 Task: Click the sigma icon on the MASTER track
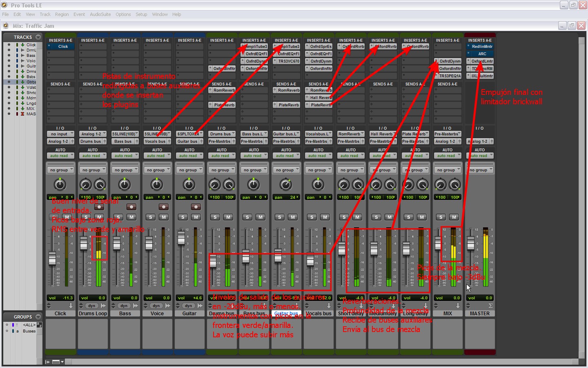[490, 306]
